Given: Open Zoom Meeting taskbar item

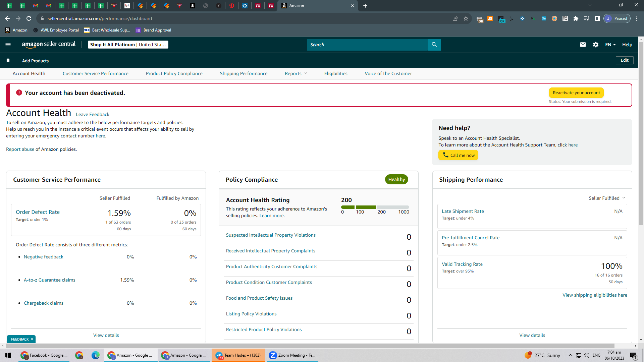Looking at the screenshot, I should click(x=292, y=355).
